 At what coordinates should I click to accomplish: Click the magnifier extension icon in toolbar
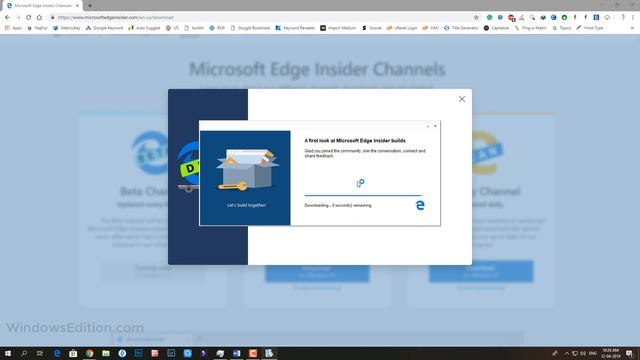point(532,18)
